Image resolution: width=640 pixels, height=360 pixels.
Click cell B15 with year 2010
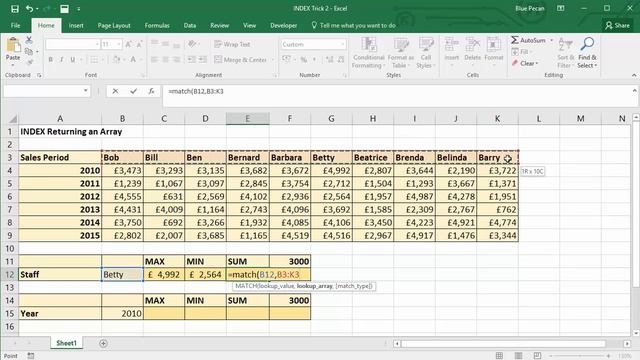(122, 313)
